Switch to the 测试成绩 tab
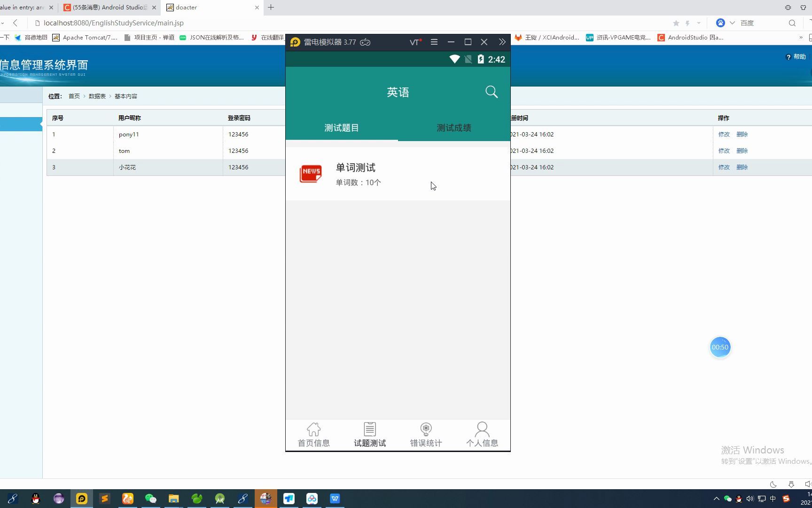This screenshot has width=812, height=508. click(x=453, y=127)
